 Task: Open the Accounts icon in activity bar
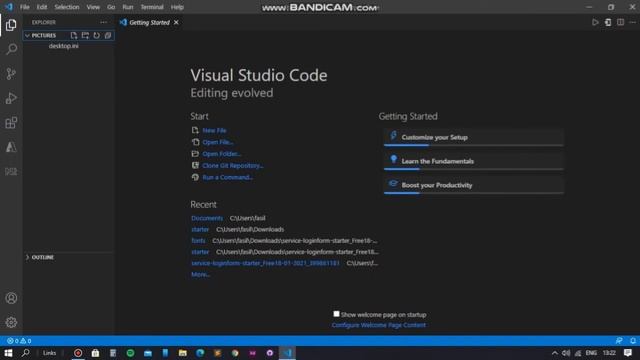coord(11,298)
